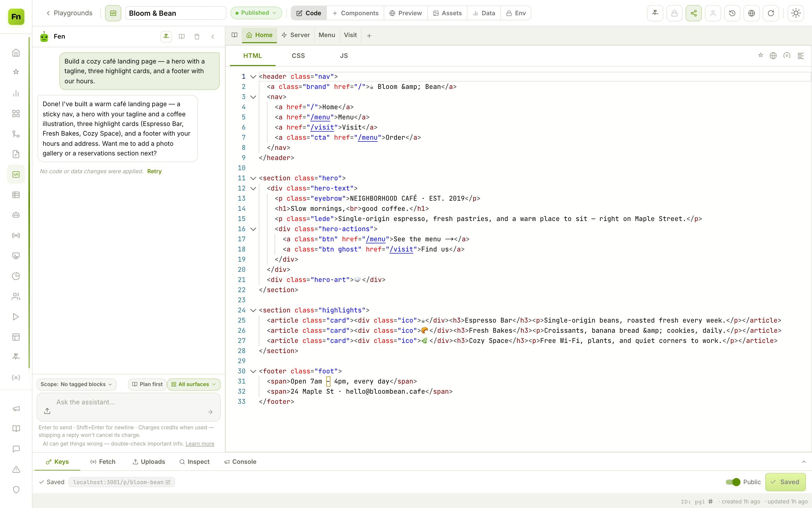Open the document file sidebar icon
This screenshot has height=508, width=812.
coord(16,154)
